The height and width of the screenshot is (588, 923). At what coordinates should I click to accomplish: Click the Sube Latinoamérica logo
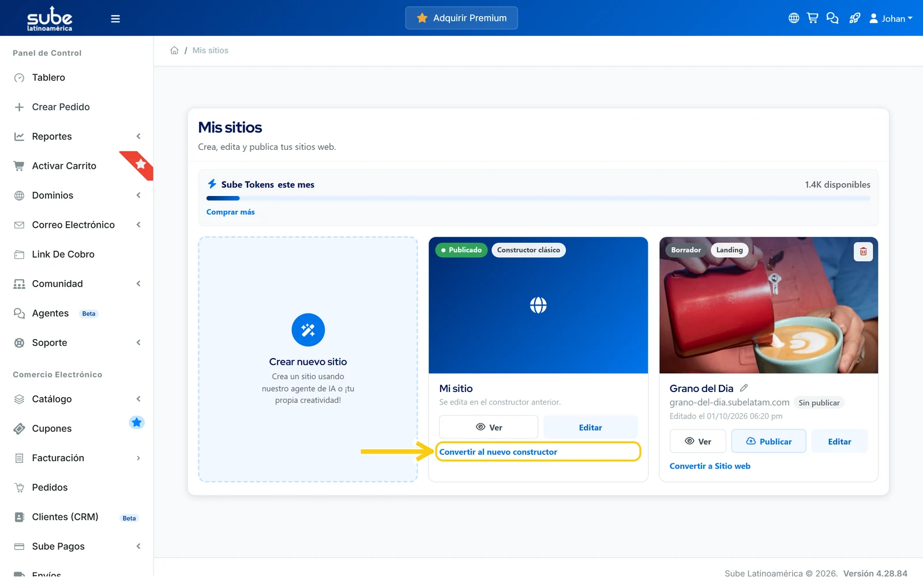point(50,18)
